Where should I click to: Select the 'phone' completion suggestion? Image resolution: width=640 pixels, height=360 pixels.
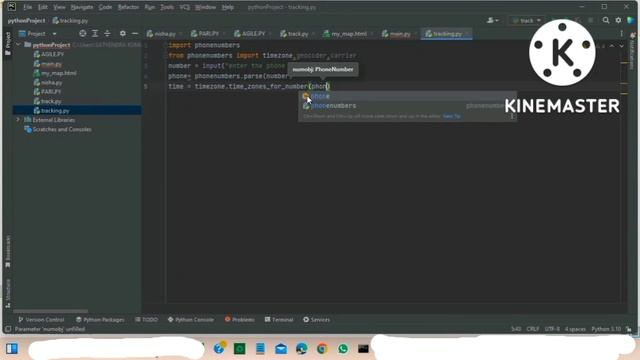pos(407,96)
